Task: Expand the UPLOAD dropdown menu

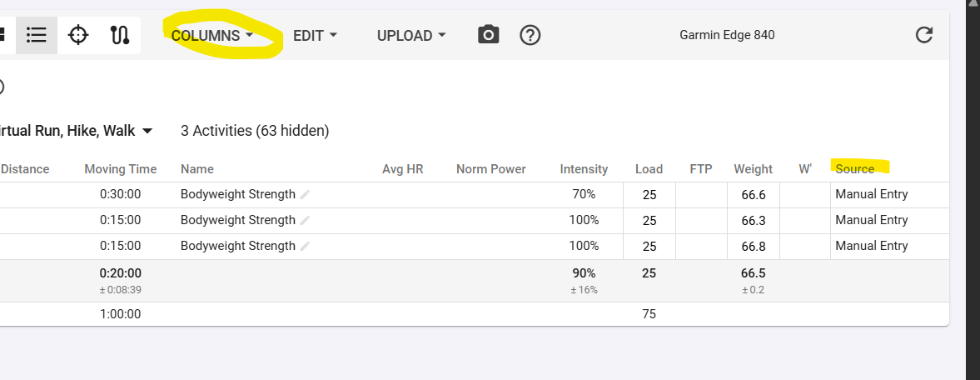Action: point(411,36)
